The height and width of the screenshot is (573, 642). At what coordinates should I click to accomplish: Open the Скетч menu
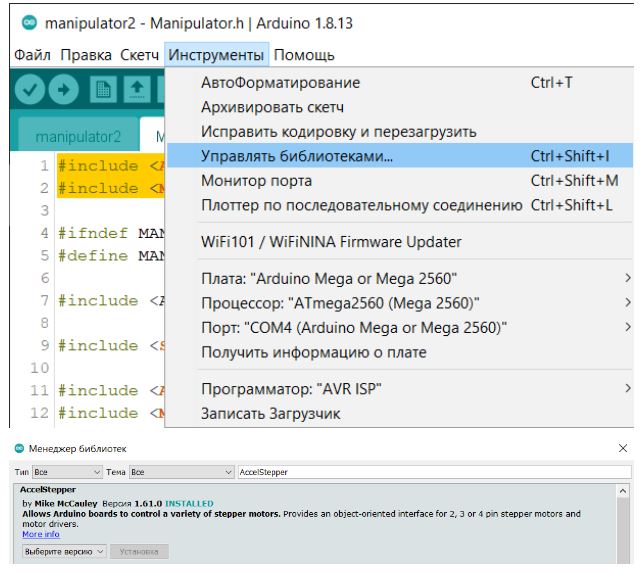point(139,55)
